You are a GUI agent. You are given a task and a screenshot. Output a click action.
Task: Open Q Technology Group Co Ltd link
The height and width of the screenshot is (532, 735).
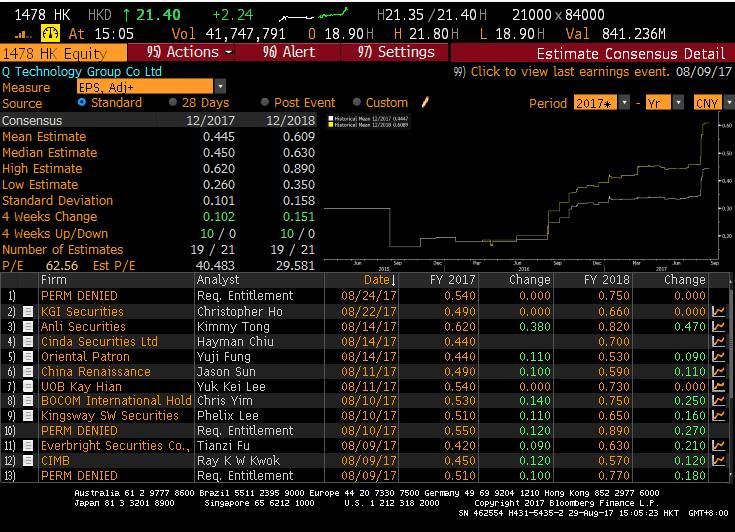coord(82,72)
